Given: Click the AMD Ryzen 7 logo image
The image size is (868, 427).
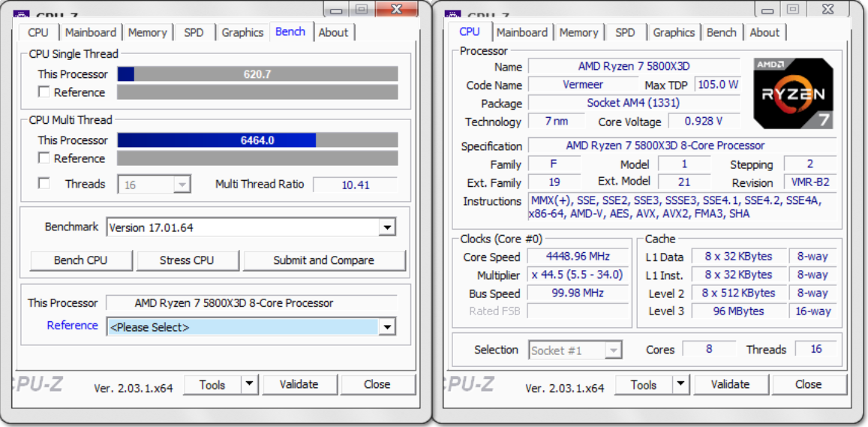Looking at the screenshot, I should tap(793, 93).
